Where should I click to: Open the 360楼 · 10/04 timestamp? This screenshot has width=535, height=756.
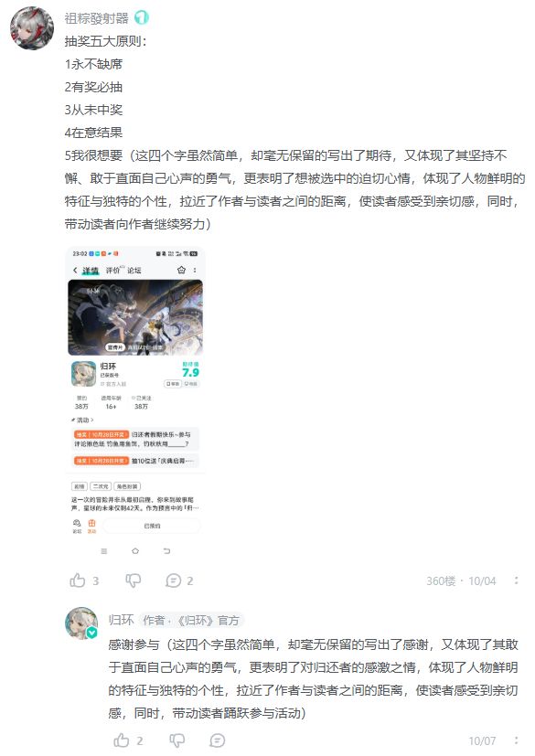pyautogui.click(x=461, y=581)
